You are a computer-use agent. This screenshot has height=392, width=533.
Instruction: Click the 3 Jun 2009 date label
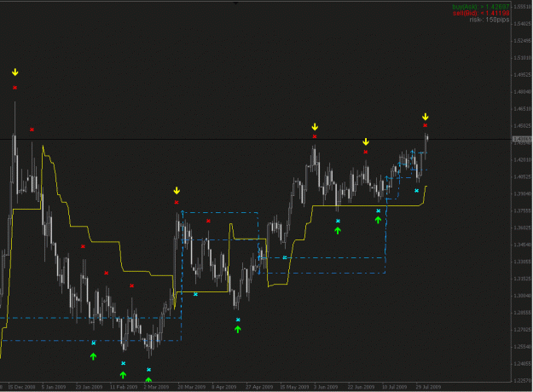click(326, 387)
